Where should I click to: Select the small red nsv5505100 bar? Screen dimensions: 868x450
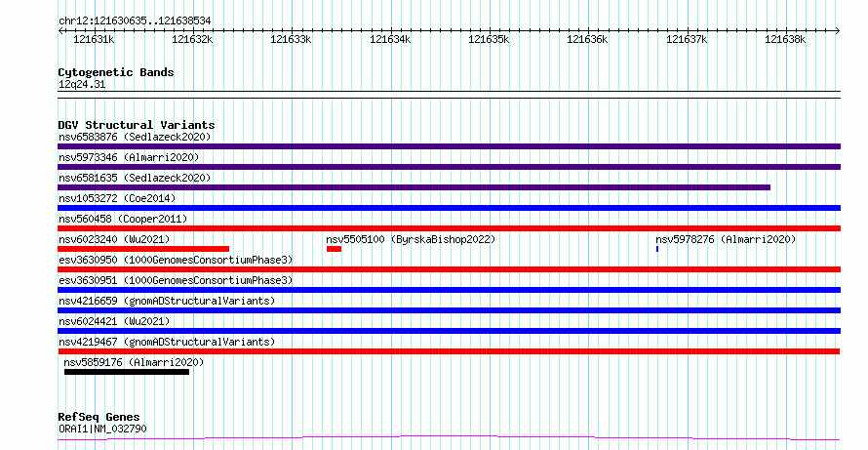pyautogui.click(x=334, y=249)
